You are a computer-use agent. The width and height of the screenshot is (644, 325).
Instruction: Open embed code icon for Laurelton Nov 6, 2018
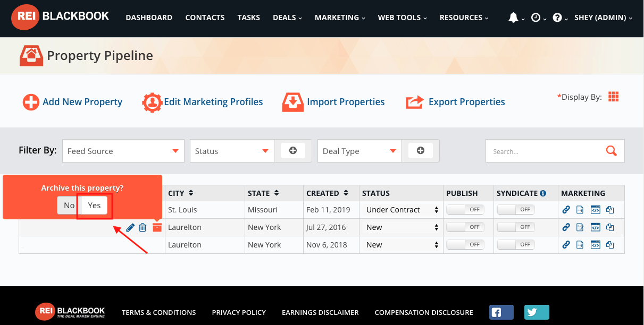pyautogui.click(x=596, y=245)
